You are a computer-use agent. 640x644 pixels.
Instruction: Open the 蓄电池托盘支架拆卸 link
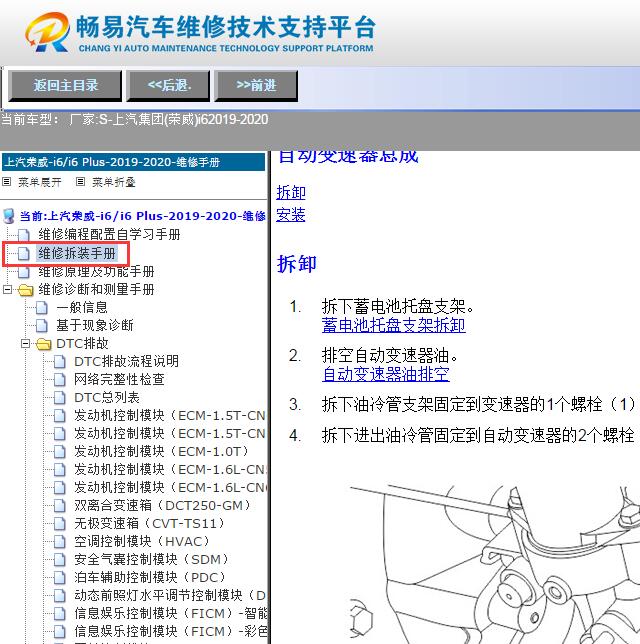(x=394, y=325)
